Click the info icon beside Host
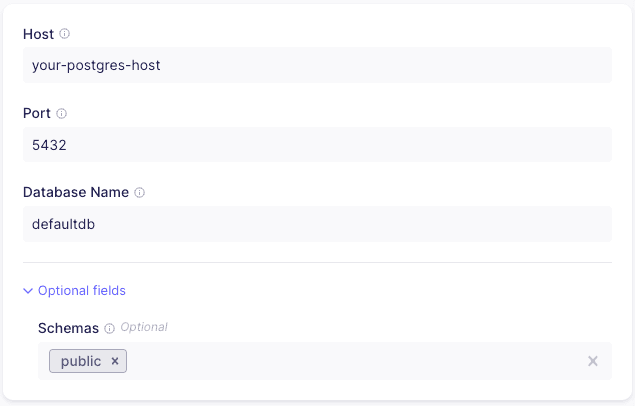This screenshot has width=635, height=406. (65, 34)
